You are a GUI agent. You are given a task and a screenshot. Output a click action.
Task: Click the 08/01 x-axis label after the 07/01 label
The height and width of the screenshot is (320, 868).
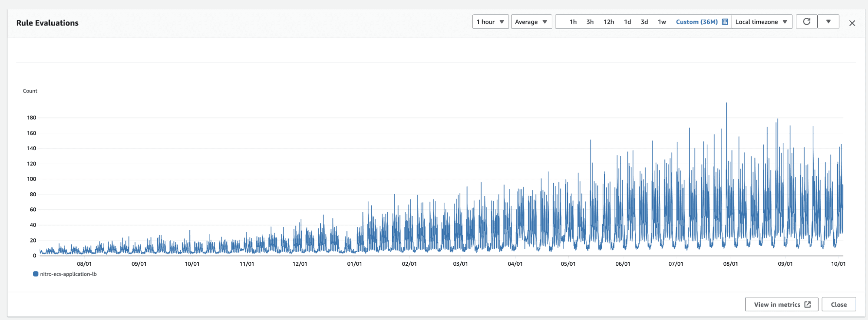tap(730, 264)
